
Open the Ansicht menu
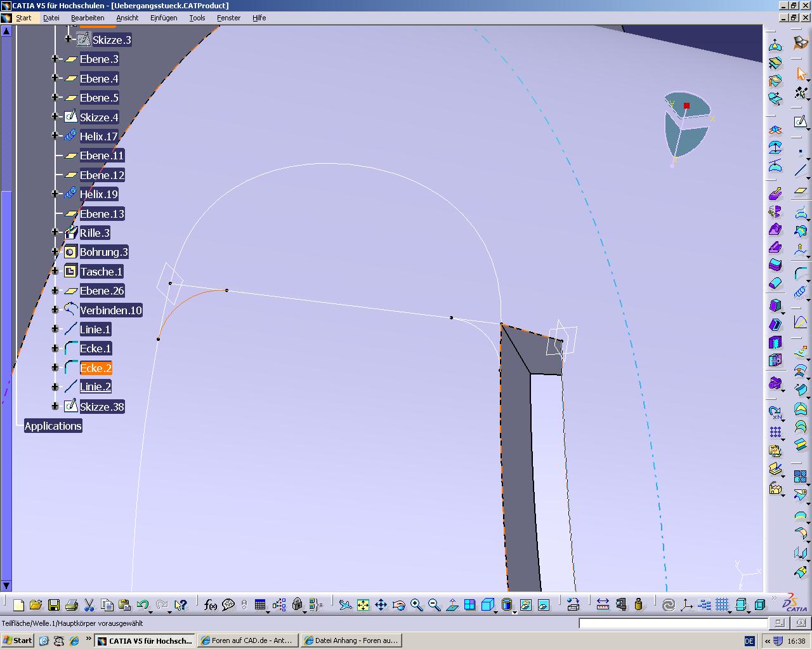click(x=127, y=18)
